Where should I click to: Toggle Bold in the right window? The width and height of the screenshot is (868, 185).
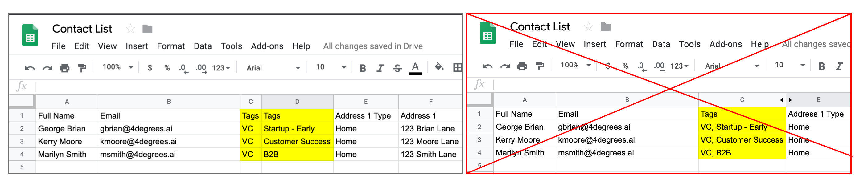pos(821,66)
